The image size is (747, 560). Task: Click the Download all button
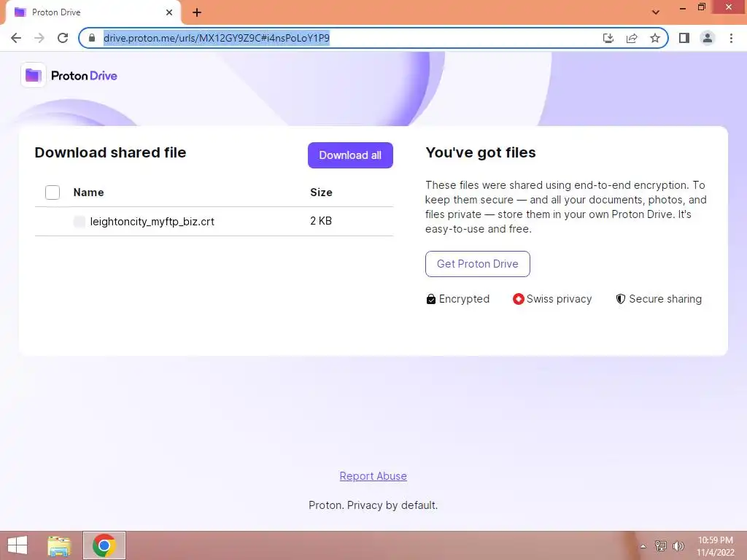click(350, 155)
